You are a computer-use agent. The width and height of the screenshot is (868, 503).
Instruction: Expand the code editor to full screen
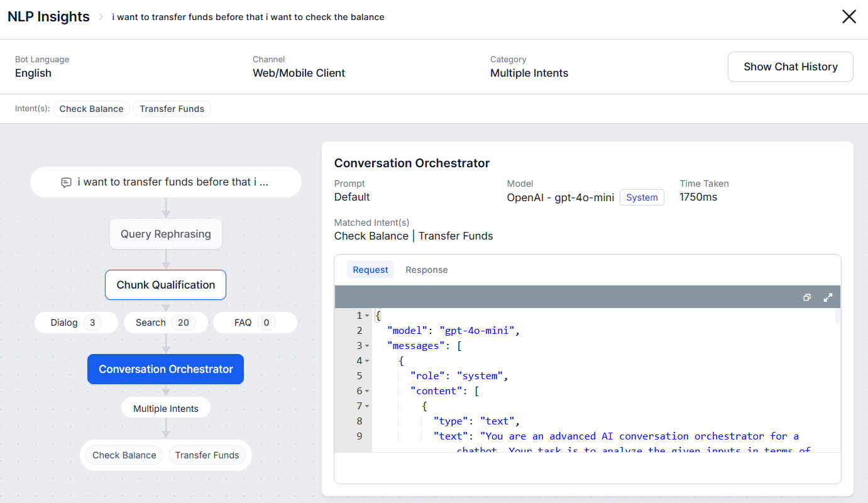coord(828,297)
